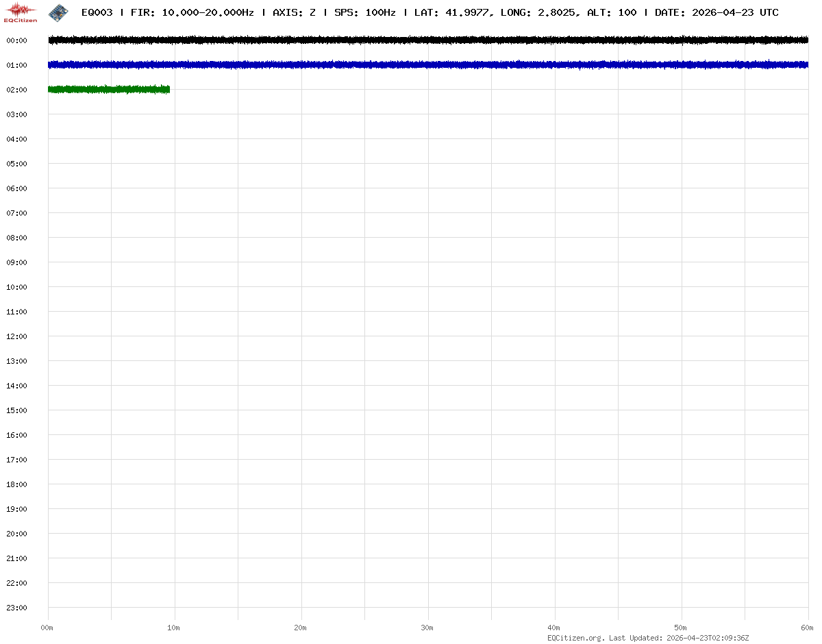Image resolution: width=822 pixels, height=644 pixels.
Task: Click the blue 01:00 seismic trace
Action: pyautogui.click(x=428, y=64)
